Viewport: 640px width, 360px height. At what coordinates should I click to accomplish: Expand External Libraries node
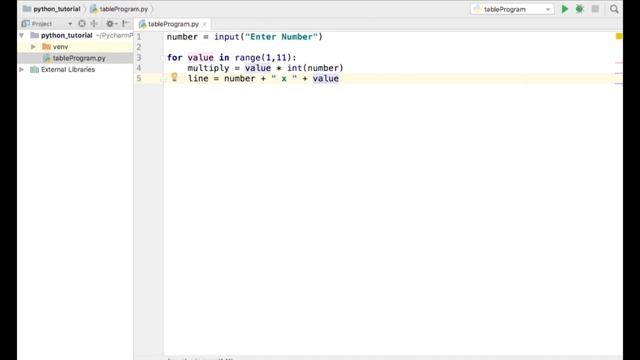(22, 70)
